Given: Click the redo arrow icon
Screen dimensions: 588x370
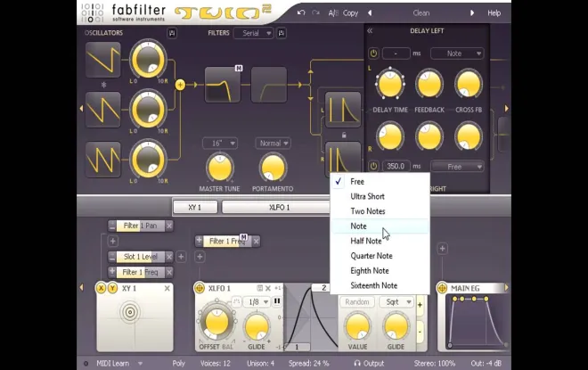Looking at the screenshot, I should (x=315, y=12).
